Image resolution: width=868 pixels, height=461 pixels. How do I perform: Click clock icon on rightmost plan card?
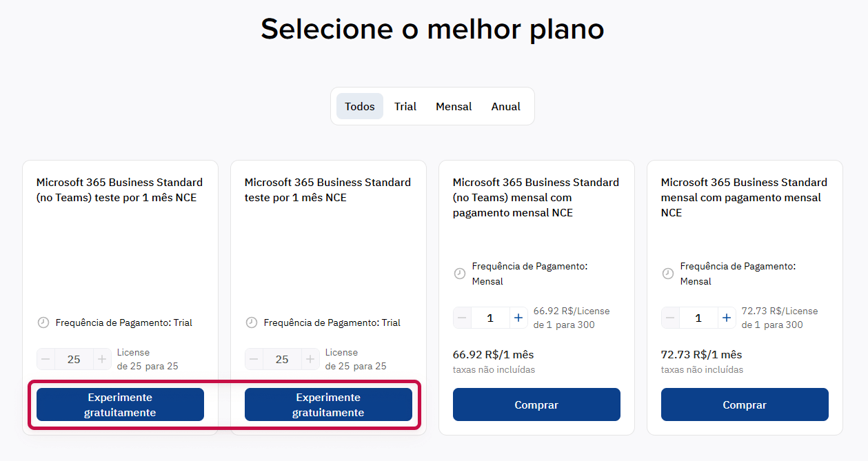point(667,273)
